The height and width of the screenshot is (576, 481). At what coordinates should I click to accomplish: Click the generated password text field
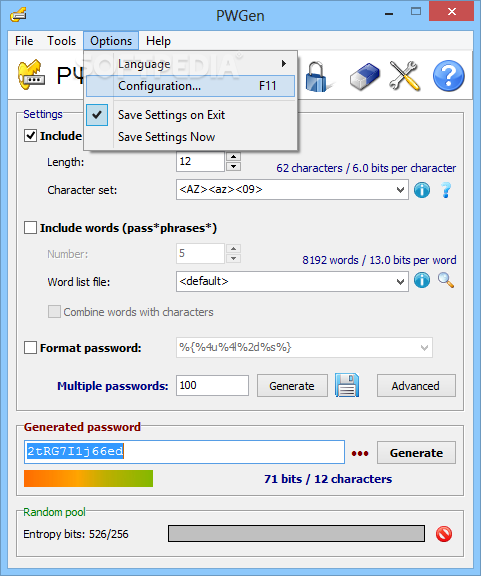coord(184,452)
